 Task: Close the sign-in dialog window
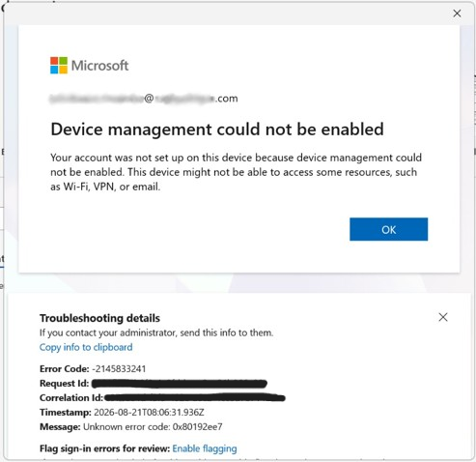(x=457, y=14)
